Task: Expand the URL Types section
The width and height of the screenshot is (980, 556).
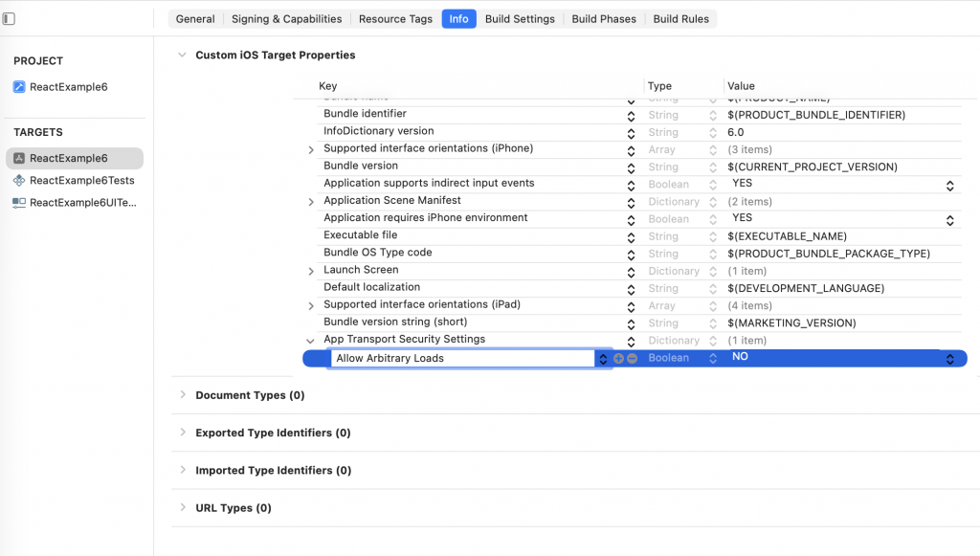Action: pyautogui.click(x=183, y=507)
